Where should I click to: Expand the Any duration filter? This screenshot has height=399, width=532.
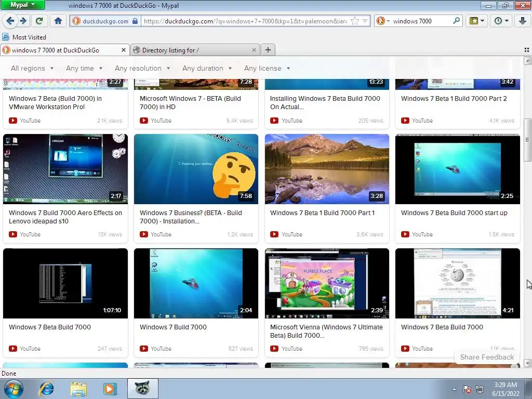(207, 68)
